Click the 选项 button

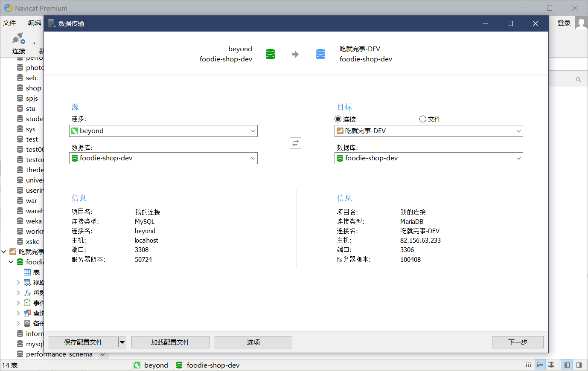[x=253, y=342]
